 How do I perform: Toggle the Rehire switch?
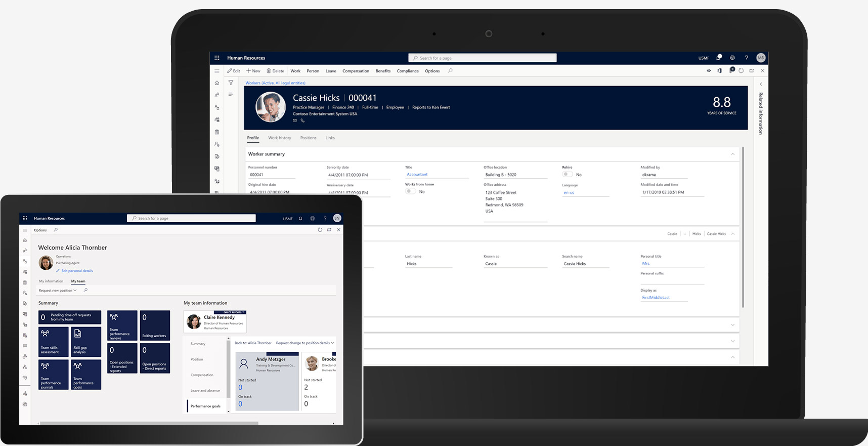[568, 174]
